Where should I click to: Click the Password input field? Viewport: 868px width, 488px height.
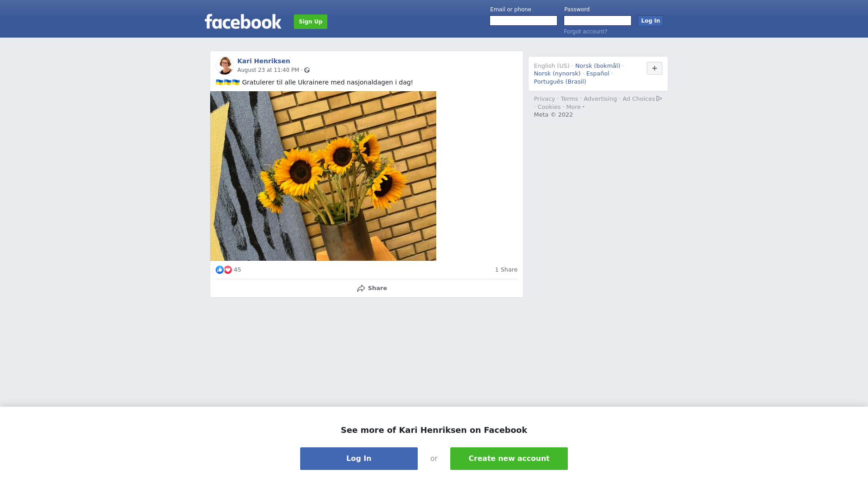(598, 21)
